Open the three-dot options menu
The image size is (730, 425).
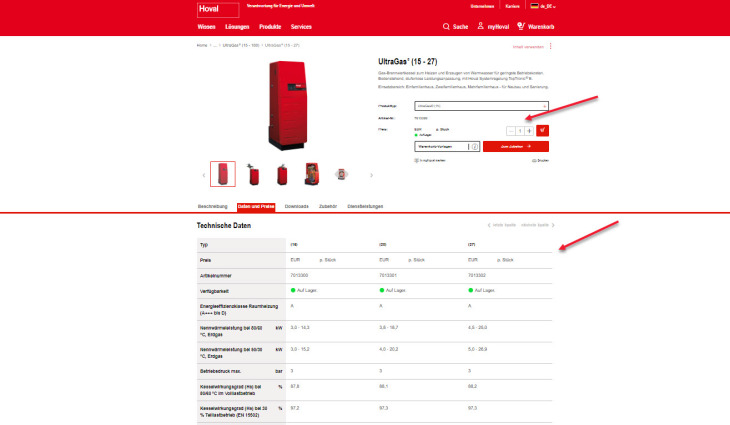(550, 46)
